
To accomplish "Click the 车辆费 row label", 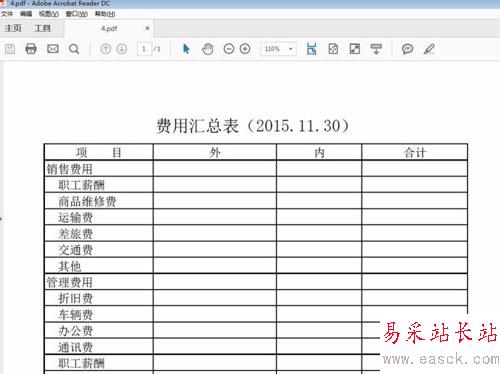I will pos(76,315).
